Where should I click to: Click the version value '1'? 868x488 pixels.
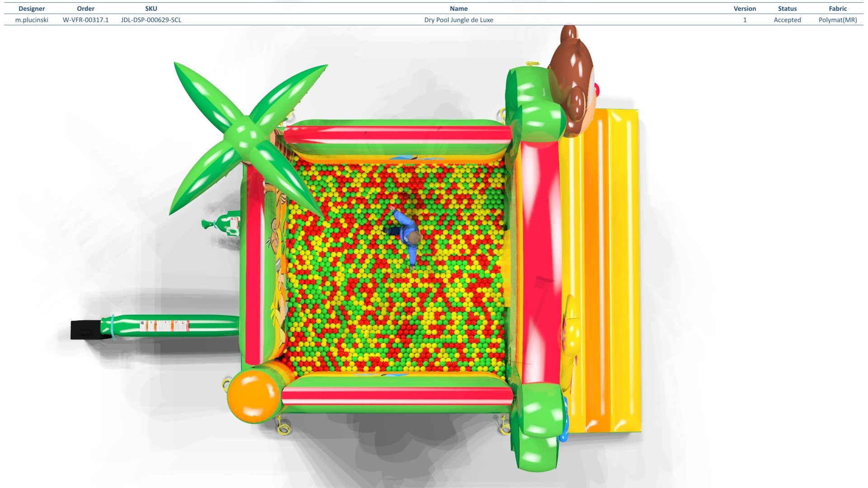click(745, 20)
